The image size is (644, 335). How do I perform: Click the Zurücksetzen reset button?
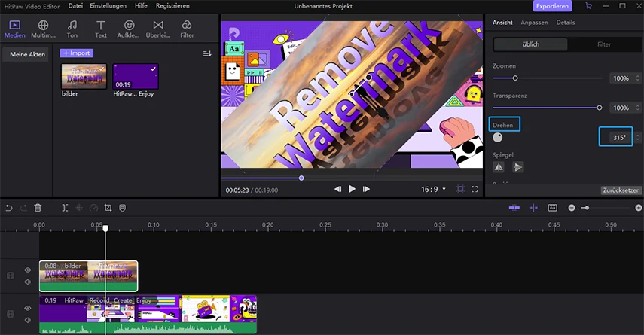coord(621,190)
